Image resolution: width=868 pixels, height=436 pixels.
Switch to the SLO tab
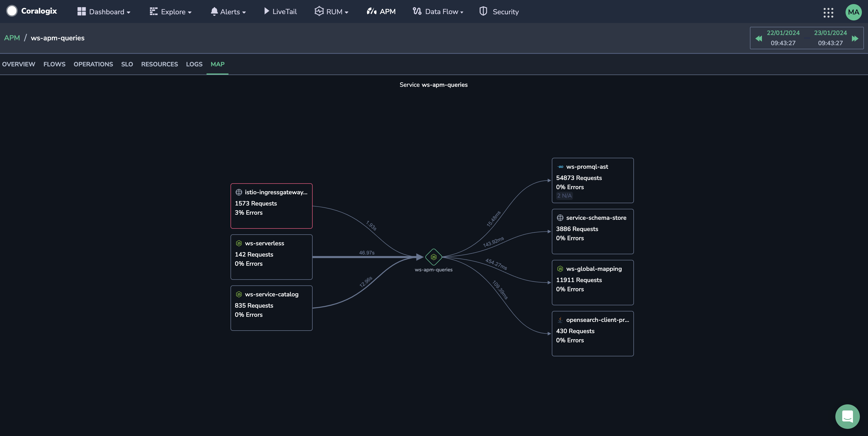pyautogui.click(x=127, y=64)
